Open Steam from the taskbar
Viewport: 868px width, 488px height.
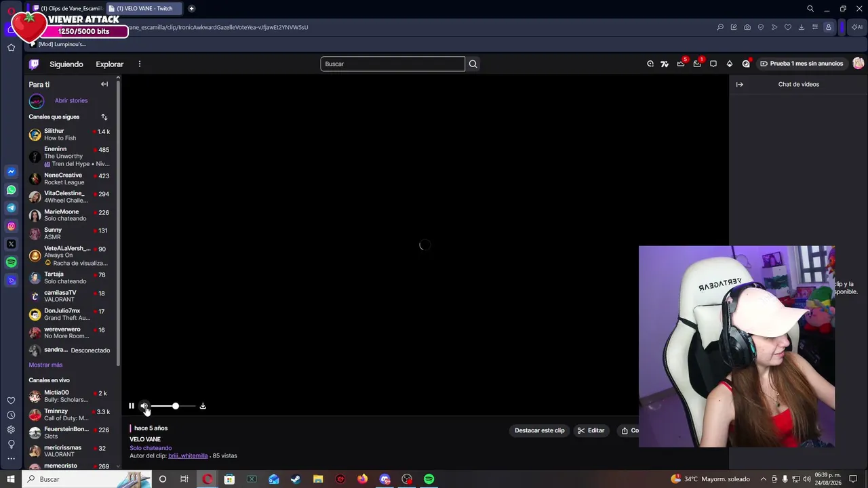tap(296, 479)
